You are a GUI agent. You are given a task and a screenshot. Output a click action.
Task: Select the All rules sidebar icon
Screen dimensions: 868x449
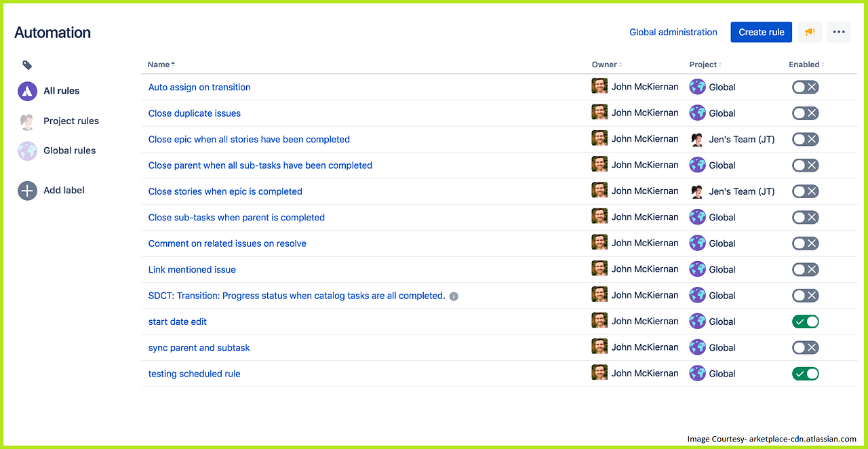pos(27,91)
